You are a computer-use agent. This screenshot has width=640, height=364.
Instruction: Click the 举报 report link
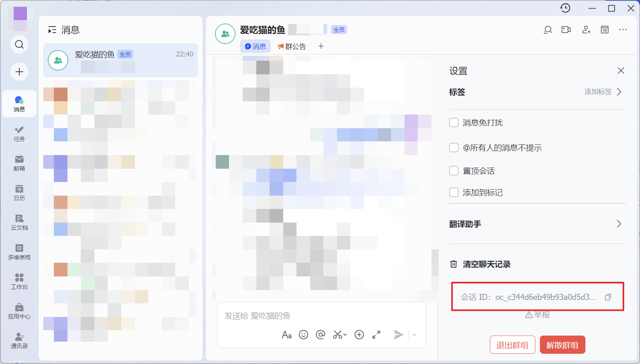point(538,314)
